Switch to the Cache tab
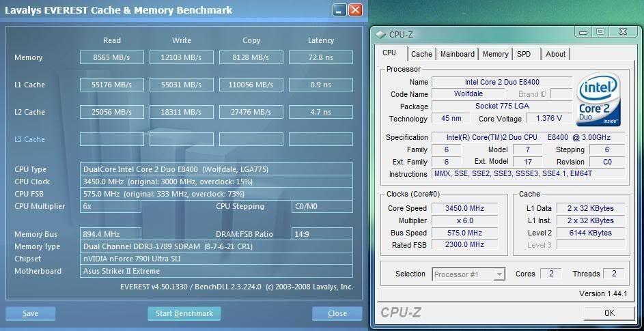The image size is (644, 331). pos(421,54)
